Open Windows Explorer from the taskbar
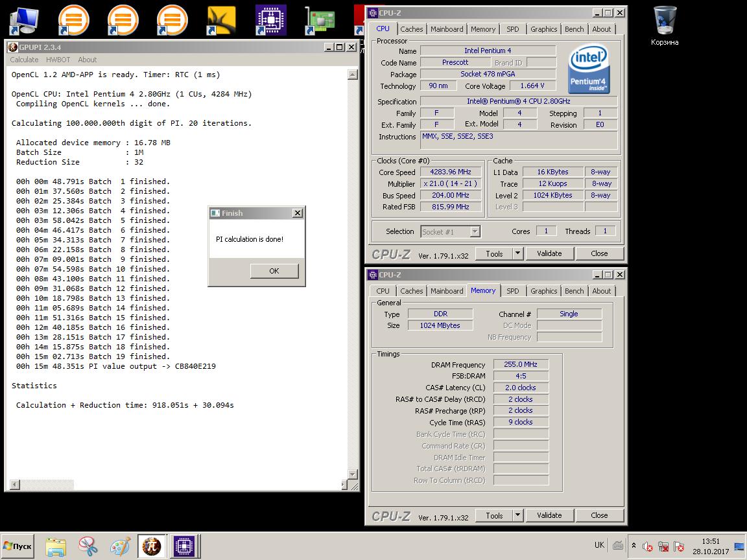Screen dimensions: 747x560 point(56,546)
